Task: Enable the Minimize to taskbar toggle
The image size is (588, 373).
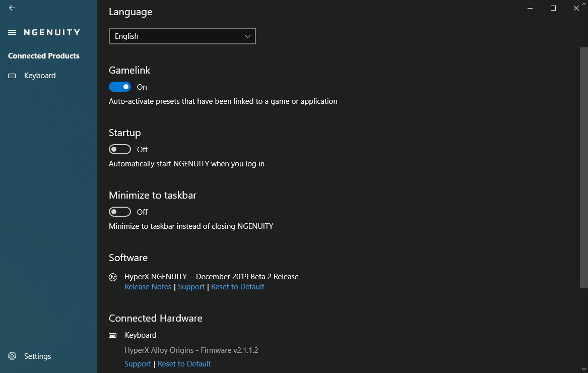Action: click(120, 212)
